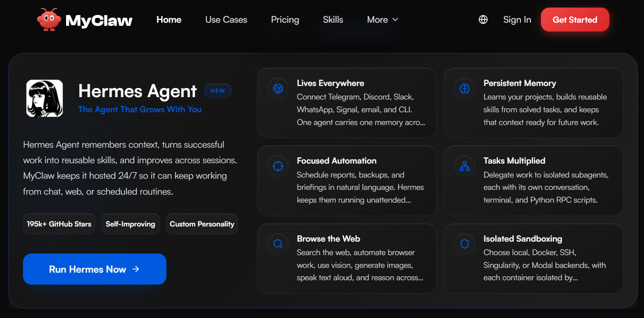Click the Run Hermes Now button label
The width and height of the screenshot is (644, 318).
tap(88, 269)
